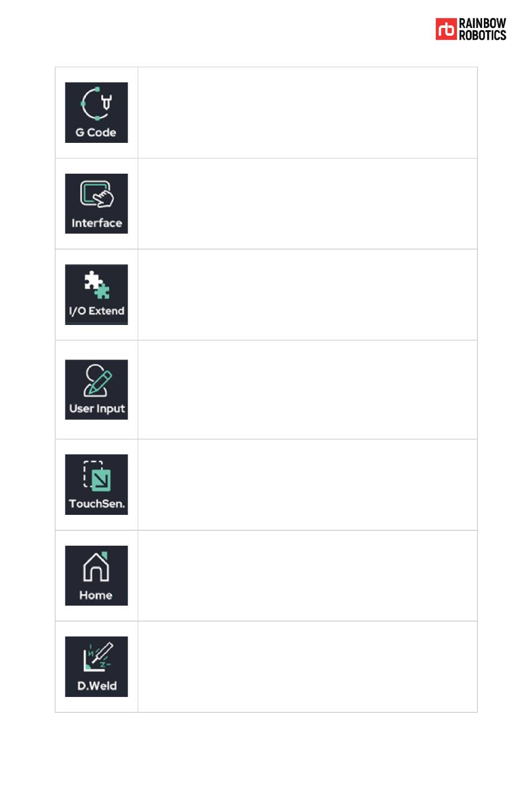Click the empty description cell beside G Code
Viewport: 532px width, 795px height.
(307, 113)
